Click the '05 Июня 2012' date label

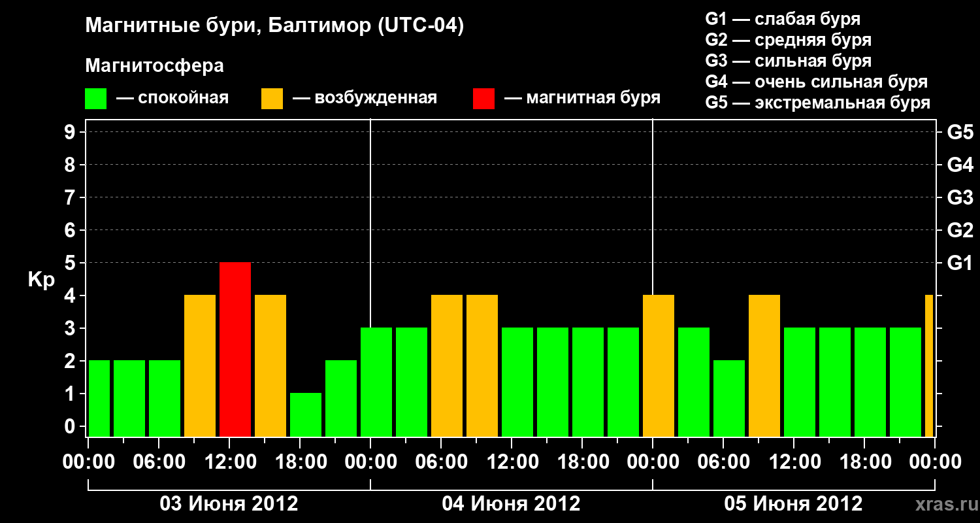pos(794,504)
